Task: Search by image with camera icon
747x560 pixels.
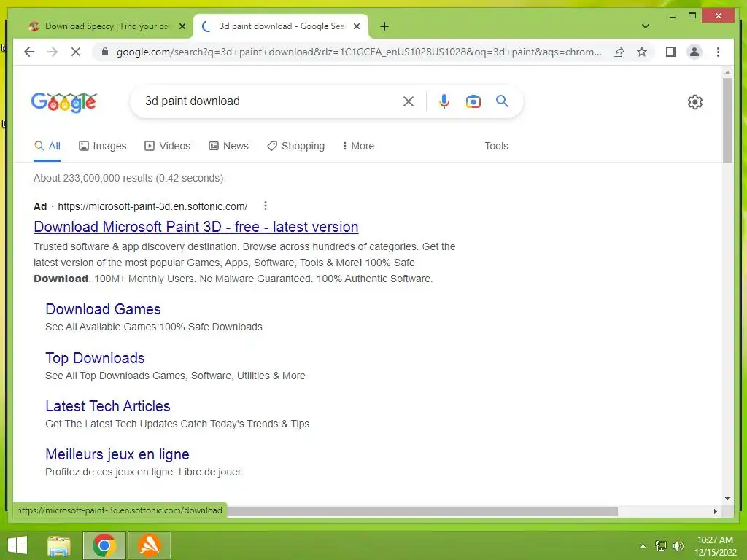Action: click(473, 101)
